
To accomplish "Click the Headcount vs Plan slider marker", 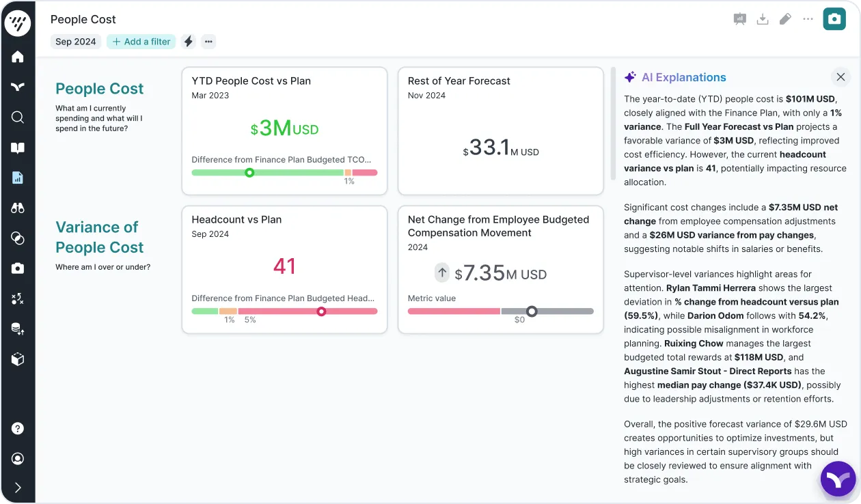I will click(321, 311).
